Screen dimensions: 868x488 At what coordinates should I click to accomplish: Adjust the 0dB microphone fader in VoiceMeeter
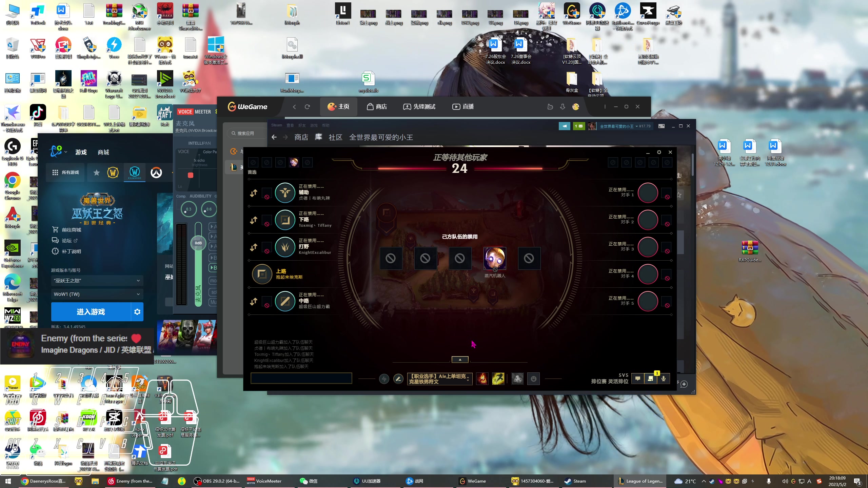pyautogui.click(x=198, y=243)
